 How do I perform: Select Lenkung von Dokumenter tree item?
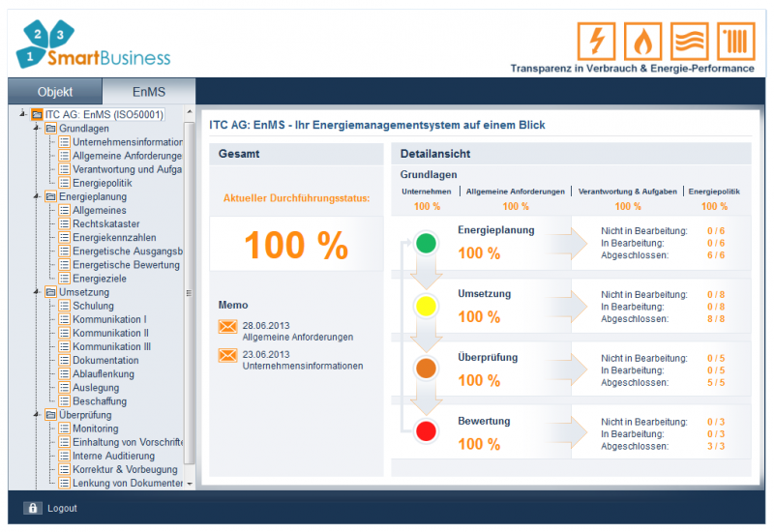[x=128, y=483]
